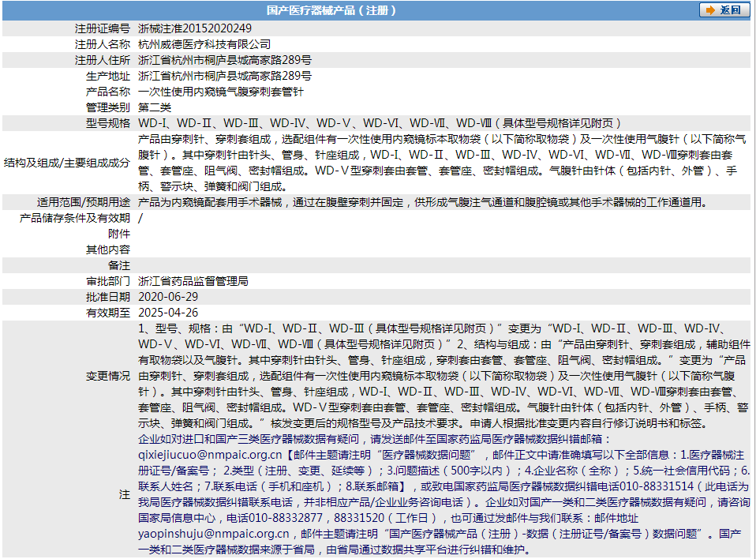Click the header title 国产医疗器械产品（注册）
The width and height of the screenshot is (756, 559).
click(331, 10)
